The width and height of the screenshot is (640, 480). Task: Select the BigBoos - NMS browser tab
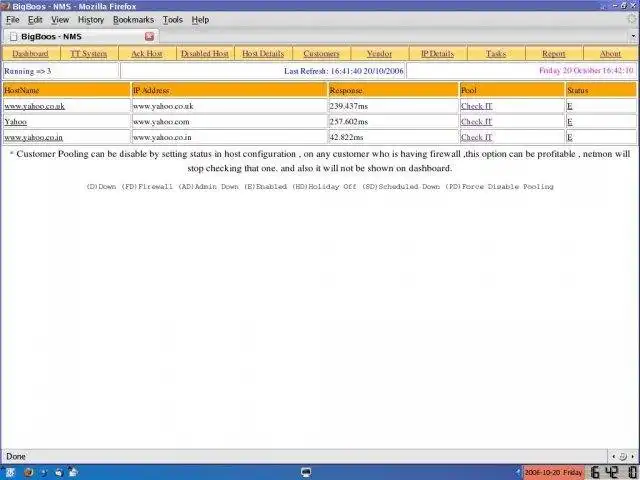click(80, 36)
